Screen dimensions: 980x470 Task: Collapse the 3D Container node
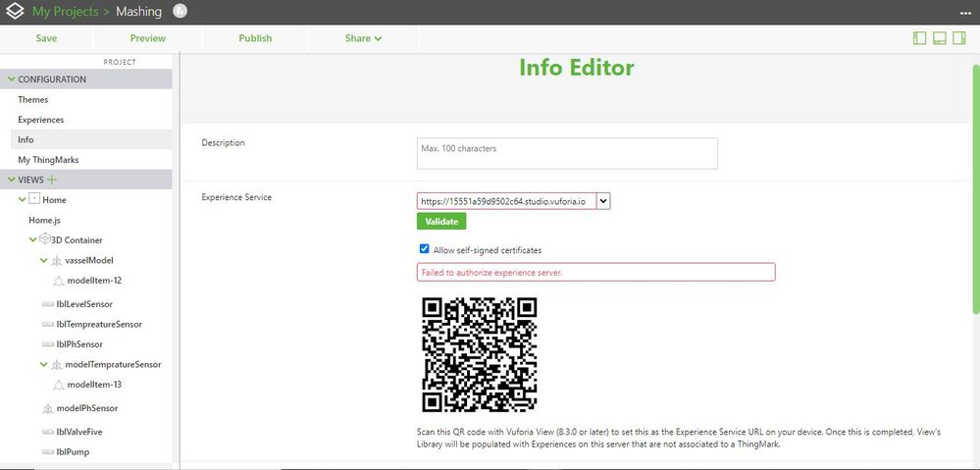[33, 239]
